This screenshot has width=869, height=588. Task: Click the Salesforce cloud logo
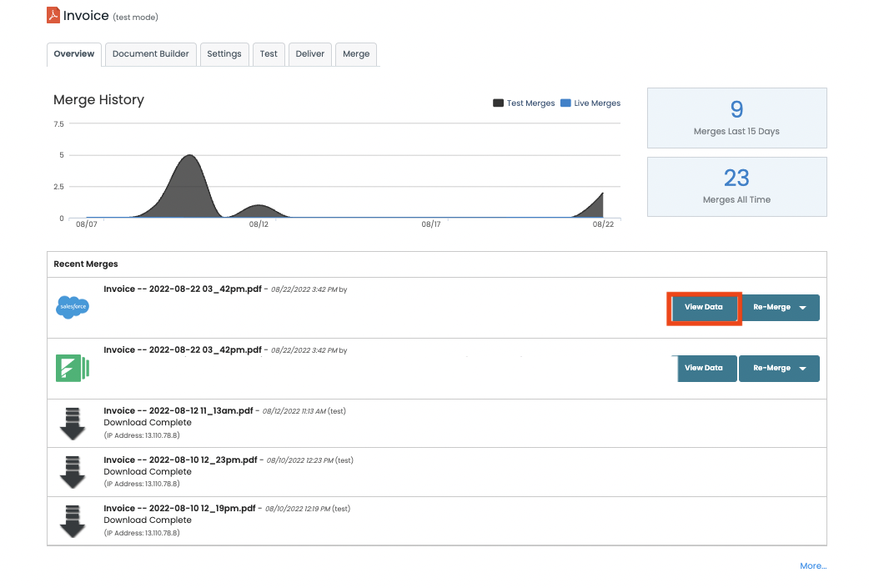tap(73, 308)
